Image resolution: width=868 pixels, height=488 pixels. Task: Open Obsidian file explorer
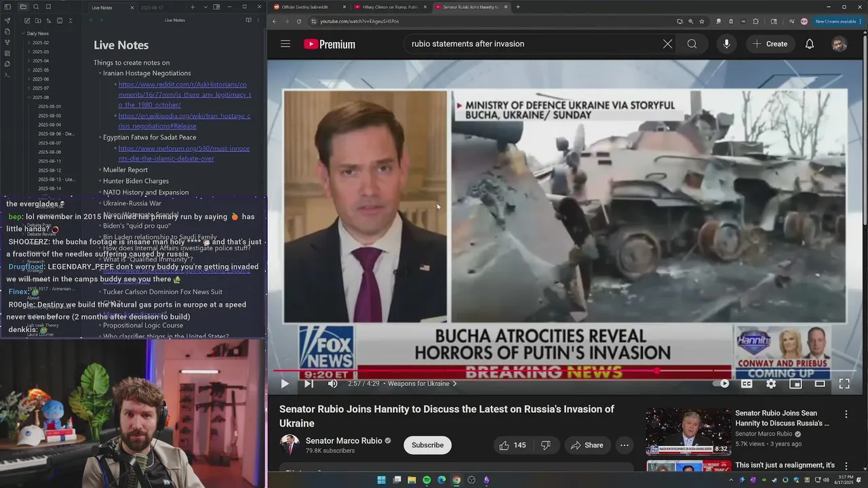pos(24,7)
